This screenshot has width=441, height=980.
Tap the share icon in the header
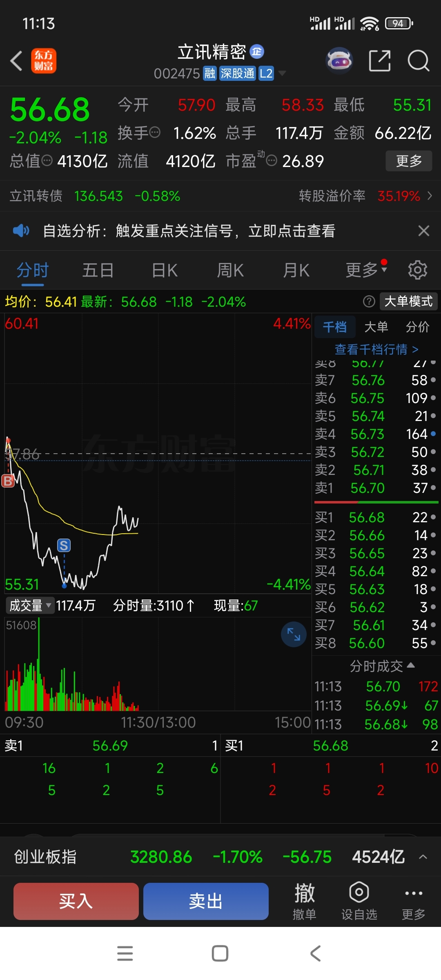[380, 61]
